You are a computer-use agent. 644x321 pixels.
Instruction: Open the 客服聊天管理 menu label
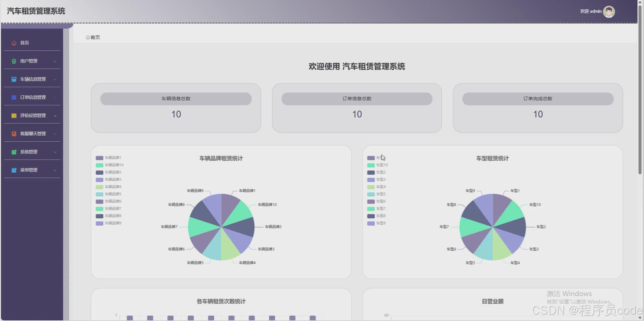[x=33, y=134]
